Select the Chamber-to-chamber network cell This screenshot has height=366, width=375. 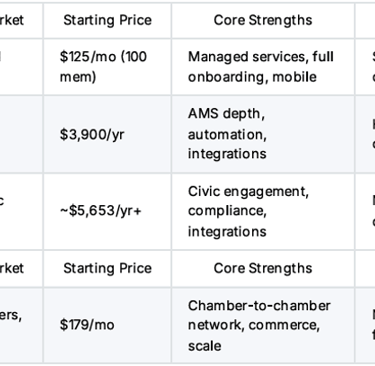click(x=263, y=325)
